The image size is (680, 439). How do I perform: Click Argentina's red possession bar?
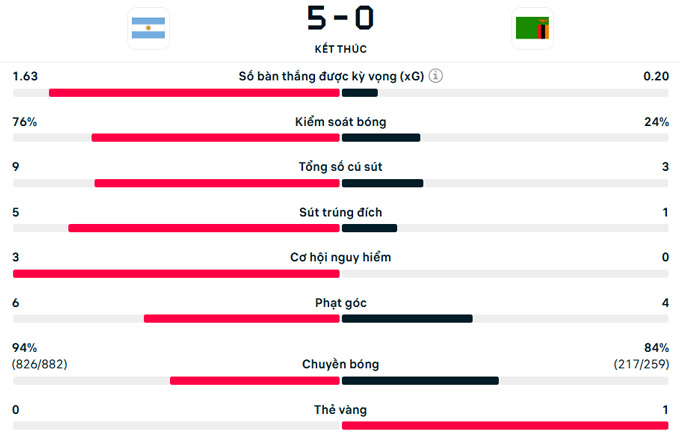[215, 138]
